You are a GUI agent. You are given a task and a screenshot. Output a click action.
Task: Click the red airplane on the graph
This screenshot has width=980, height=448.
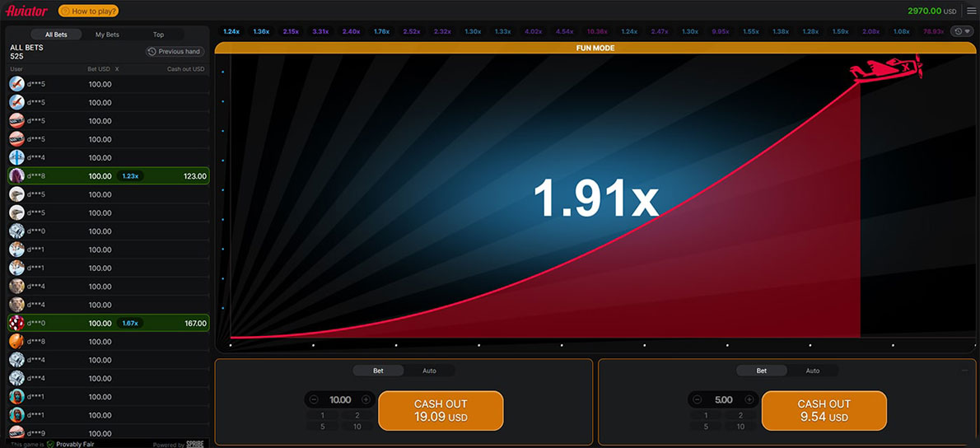click(x=884, y=70)
